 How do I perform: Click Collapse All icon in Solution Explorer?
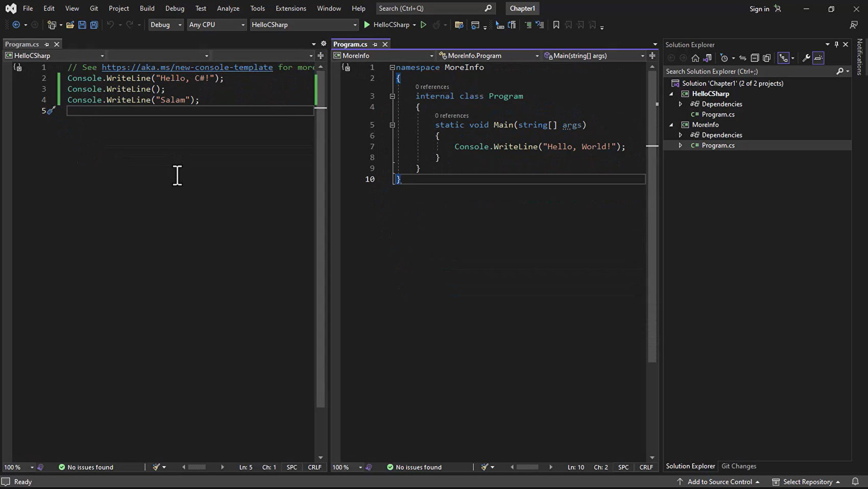click(755, 58)
